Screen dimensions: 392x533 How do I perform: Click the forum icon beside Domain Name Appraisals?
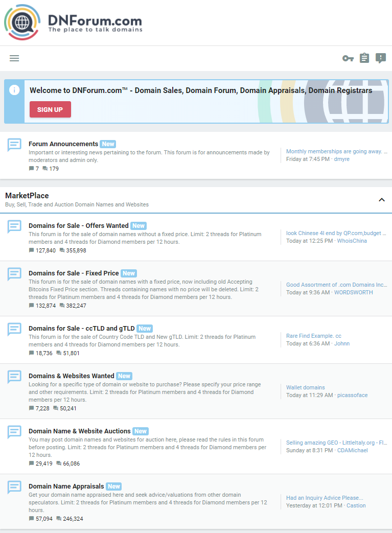(15, 487)
